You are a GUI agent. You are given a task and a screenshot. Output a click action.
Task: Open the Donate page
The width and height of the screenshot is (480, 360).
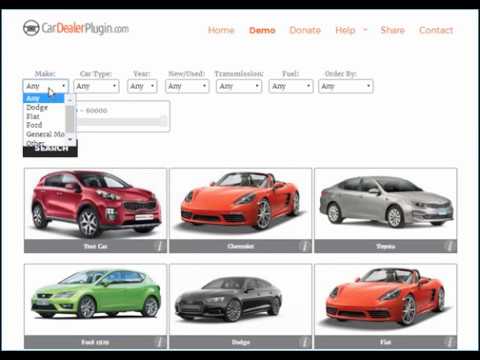(x=305, y=30)
